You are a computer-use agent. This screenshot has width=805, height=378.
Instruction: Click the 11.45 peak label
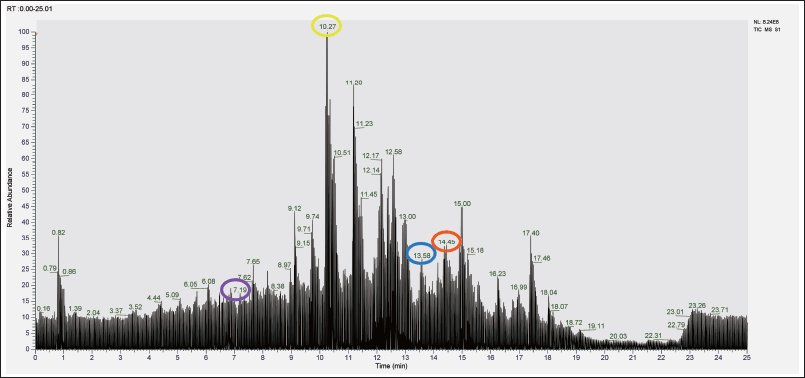(x=369, y=195)
